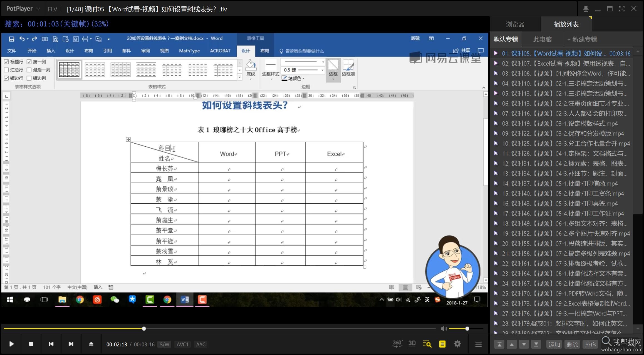Click the AVC1 video codec label
644x355 pixels.
click(183, 344)
